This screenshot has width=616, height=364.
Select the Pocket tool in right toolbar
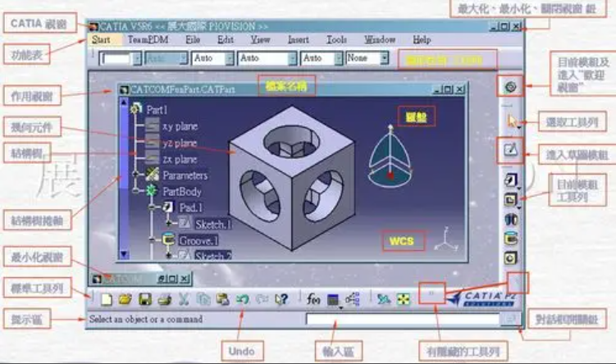(x=510, y=200)
